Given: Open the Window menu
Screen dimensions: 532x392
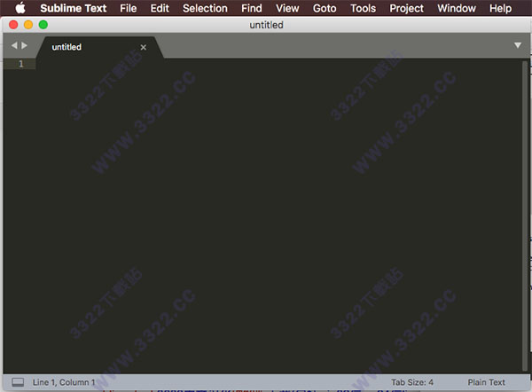Looking at the screenshot, I should tap(457, 8).
